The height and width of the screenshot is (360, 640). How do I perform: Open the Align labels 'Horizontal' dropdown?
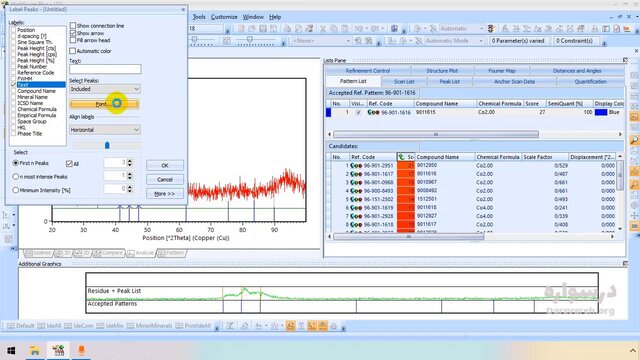[105, 130]
